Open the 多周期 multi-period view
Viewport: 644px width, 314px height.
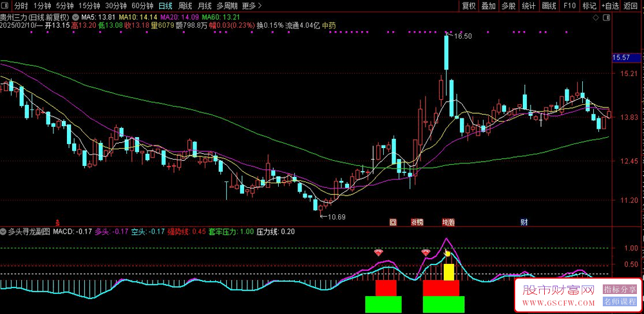(227, 6)
